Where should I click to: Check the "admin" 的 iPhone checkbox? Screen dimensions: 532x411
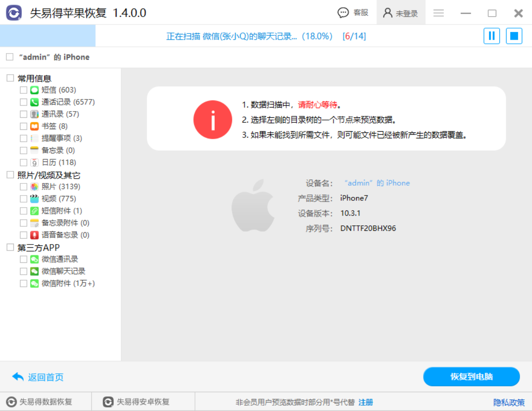[10, 57]
